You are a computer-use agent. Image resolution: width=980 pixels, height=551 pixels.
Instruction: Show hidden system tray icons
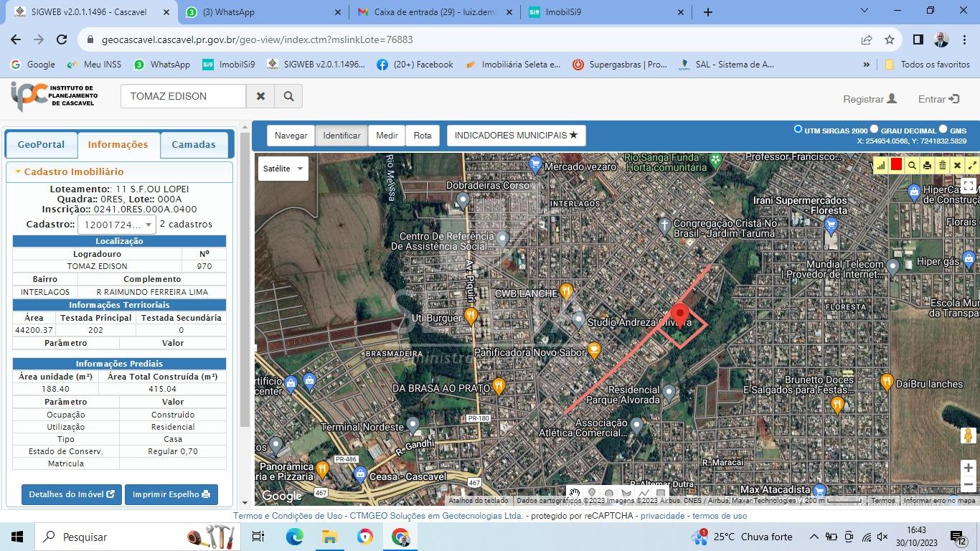[814, 537]
